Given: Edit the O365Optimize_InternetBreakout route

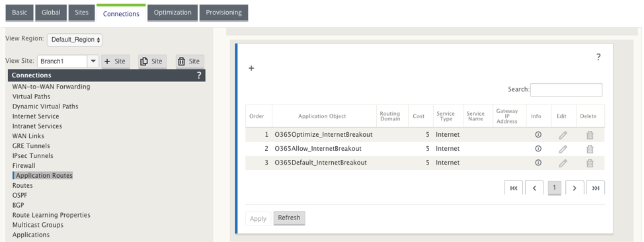Looking at the screenshot, I should tap(563, 135).
